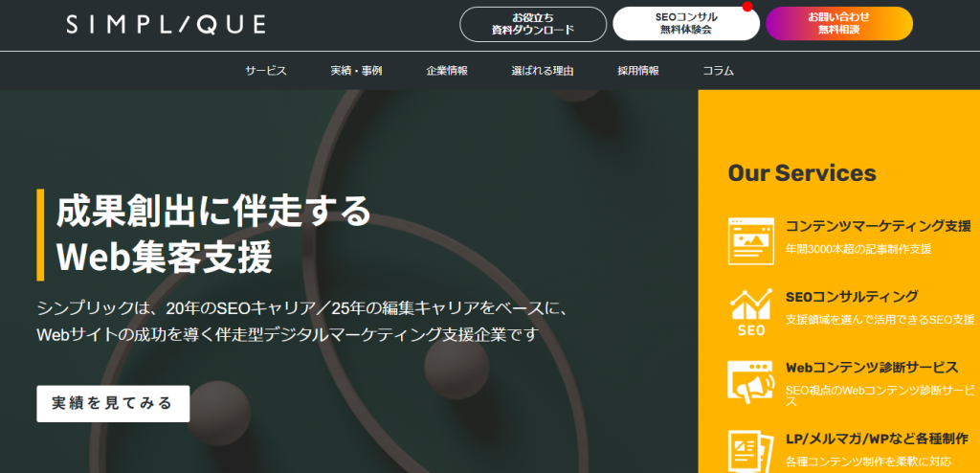Click the SEO chart icon

pyautogui.click(x=750, y=312)
